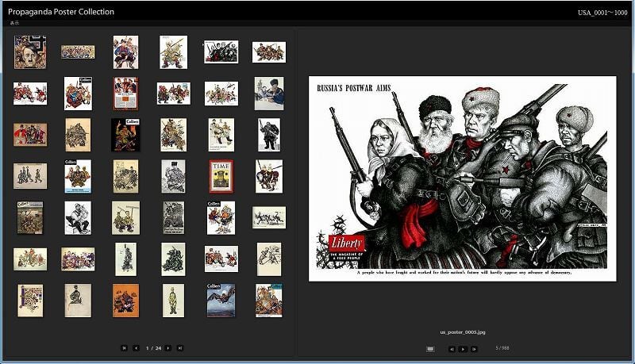Image resolution: width=635 pixels, height=364 pixels.
Task: Open the red-background poster thumbnail in third row
Action: (x=30, y=135)
